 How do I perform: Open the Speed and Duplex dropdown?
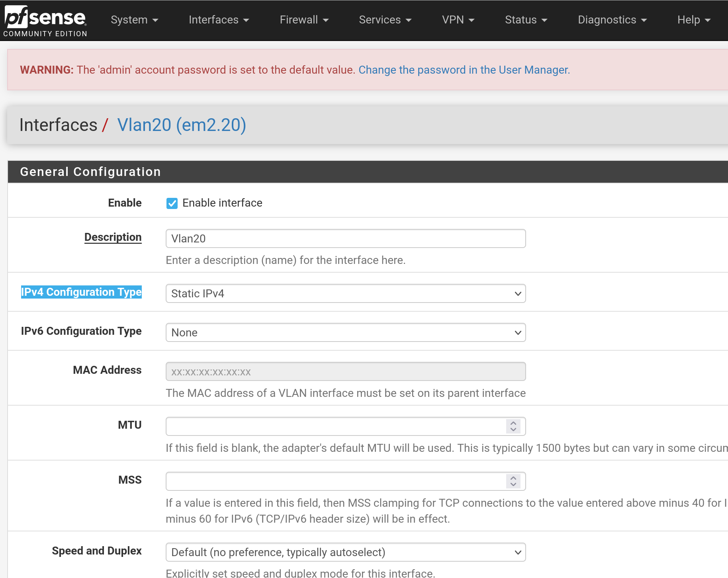tap(346, 552)
